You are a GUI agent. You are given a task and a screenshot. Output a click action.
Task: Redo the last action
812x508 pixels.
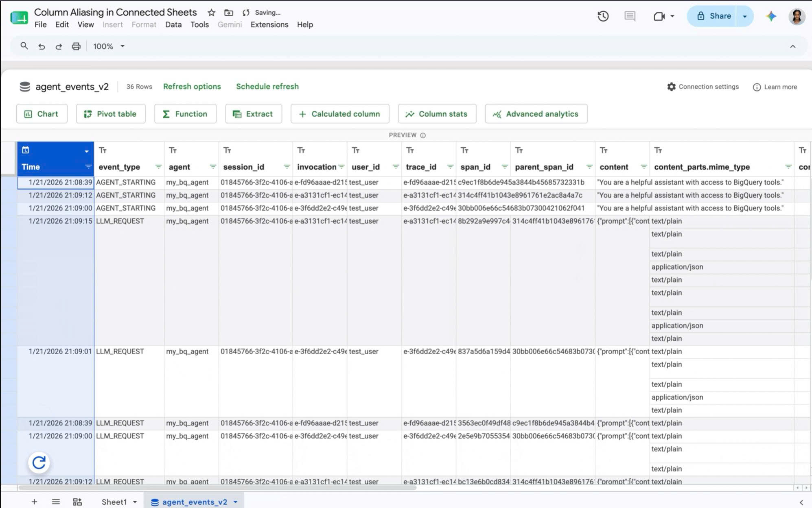pos(59,46)
